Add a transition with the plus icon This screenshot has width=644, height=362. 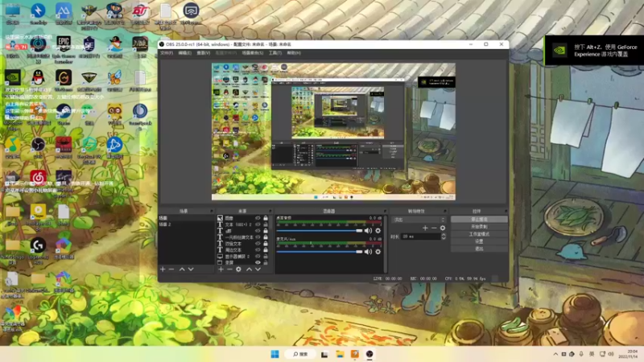tap(425, 228)
